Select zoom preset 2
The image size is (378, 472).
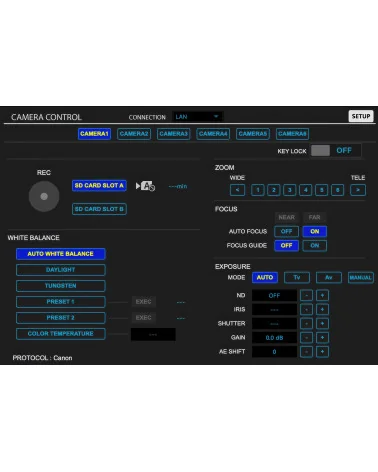coord(274,190)
